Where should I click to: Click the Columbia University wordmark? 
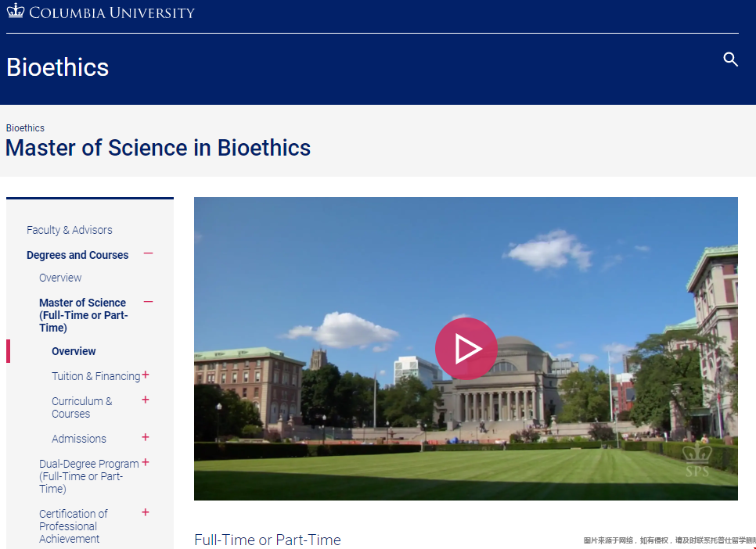(x=112, y=12)
